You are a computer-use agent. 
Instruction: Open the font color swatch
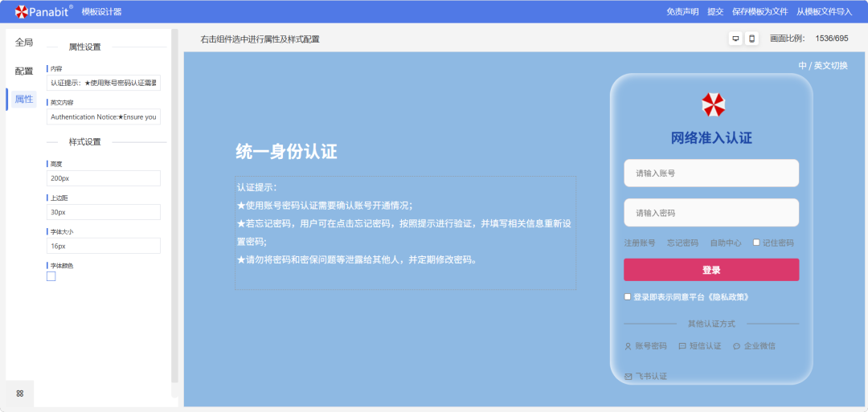(x=51, y=276)
